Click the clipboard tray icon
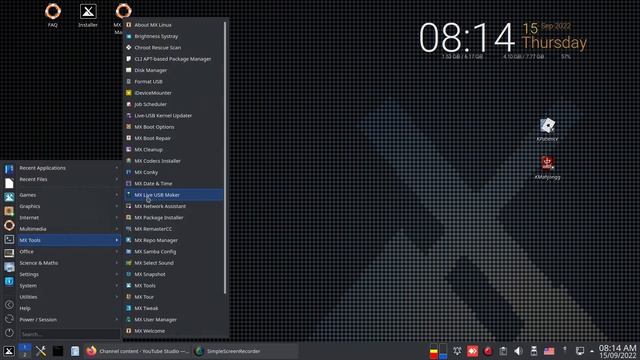The height and width of the screenshot is (360, 640). 503,351
